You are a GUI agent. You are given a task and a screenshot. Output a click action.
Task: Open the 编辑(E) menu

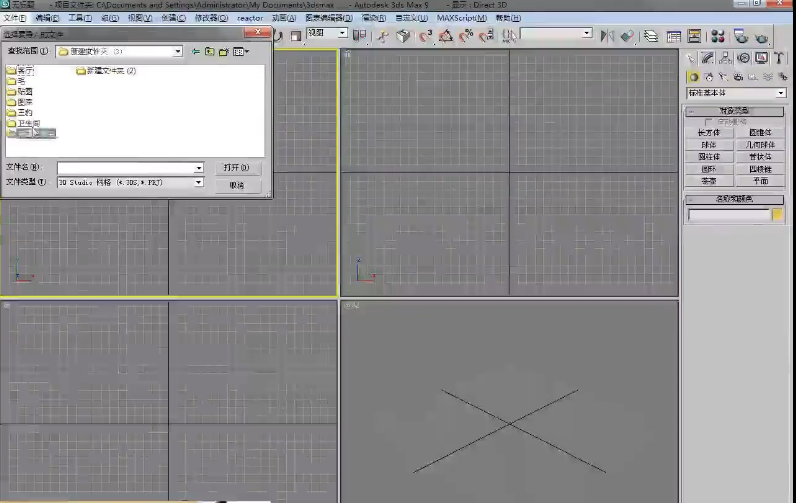[x=47, y=18]
